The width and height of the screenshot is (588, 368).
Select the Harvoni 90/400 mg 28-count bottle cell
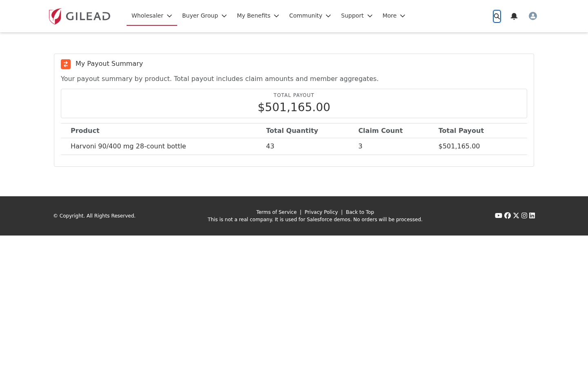(x=128, y=146)
